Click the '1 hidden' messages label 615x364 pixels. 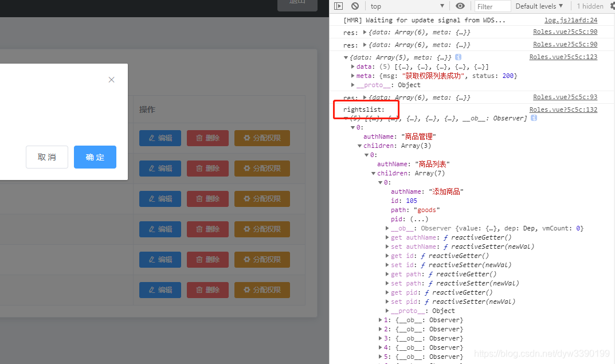(x=590, y=6)
